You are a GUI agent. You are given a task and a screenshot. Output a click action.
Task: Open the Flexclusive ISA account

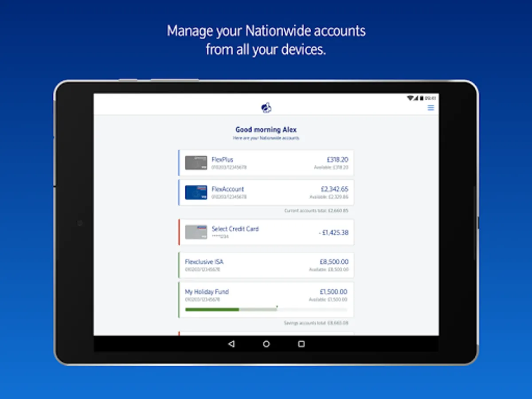point(266,265)
